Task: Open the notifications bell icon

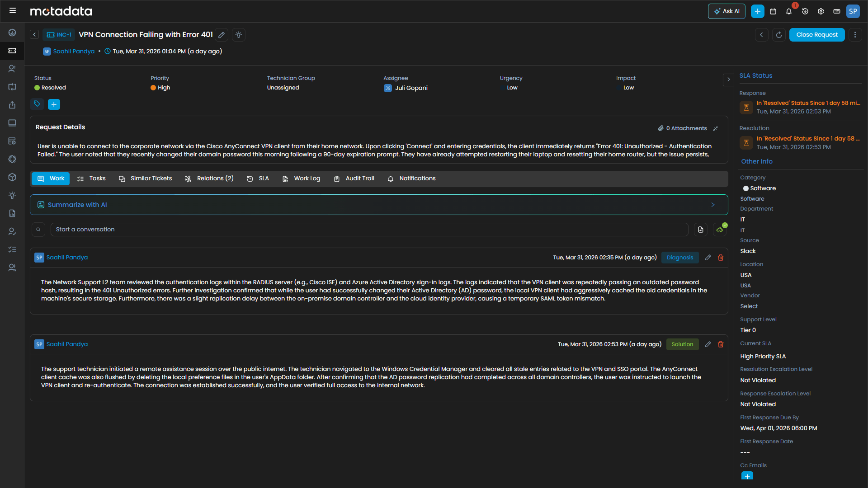Action: click(789, 11)
